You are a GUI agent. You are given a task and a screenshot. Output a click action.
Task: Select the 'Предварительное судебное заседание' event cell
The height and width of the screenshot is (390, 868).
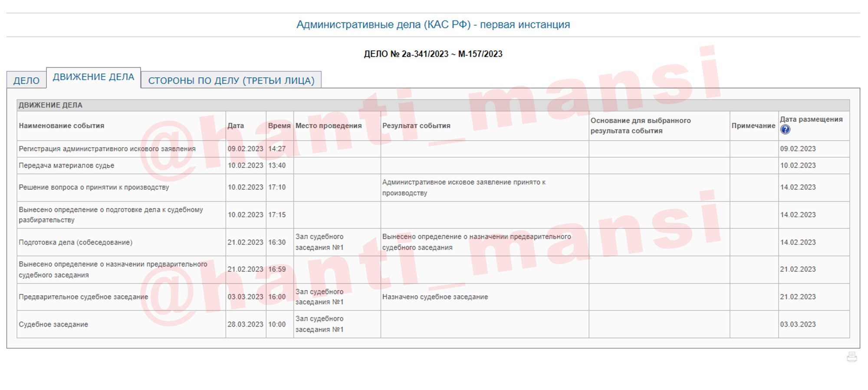tap(83, 297)
